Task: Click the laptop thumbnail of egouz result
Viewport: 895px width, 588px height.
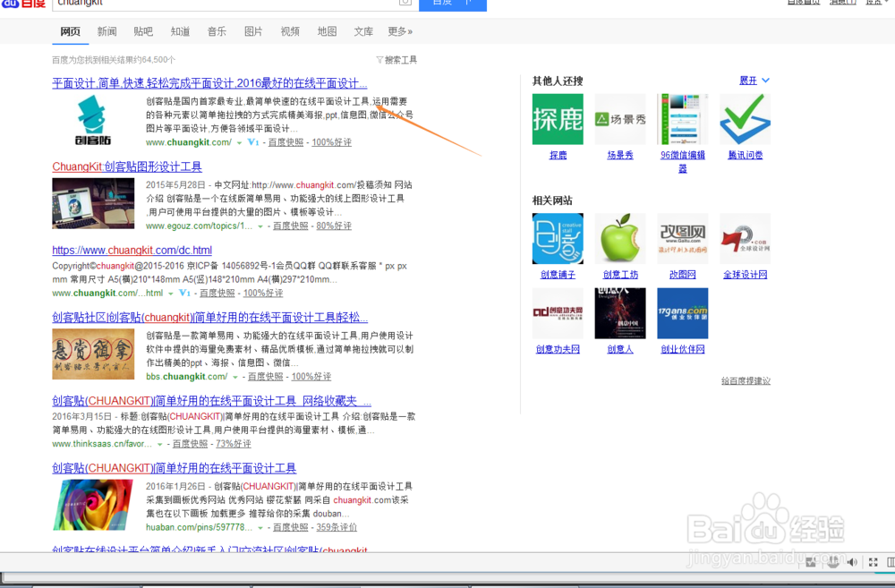Action: (x=93, y=203)
